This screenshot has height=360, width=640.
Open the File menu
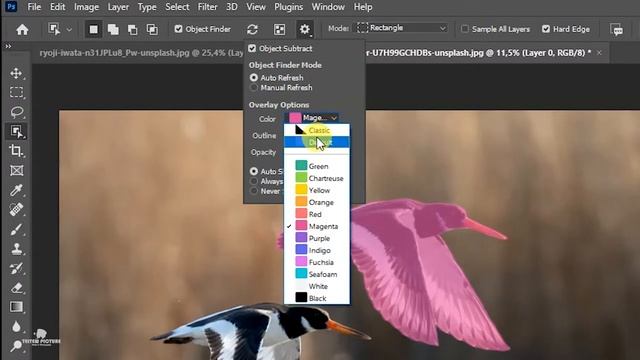click(x=34, y=7)
